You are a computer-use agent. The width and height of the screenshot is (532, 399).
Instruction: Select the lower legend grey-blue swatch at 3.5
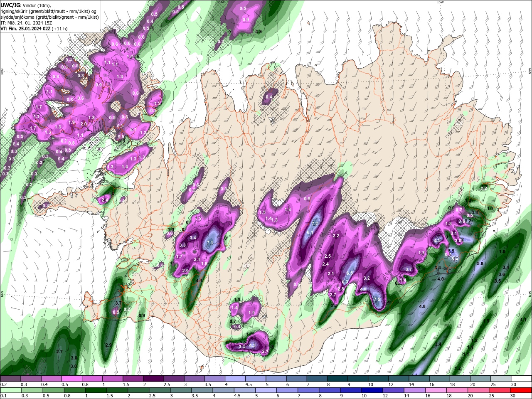point(202,390)
